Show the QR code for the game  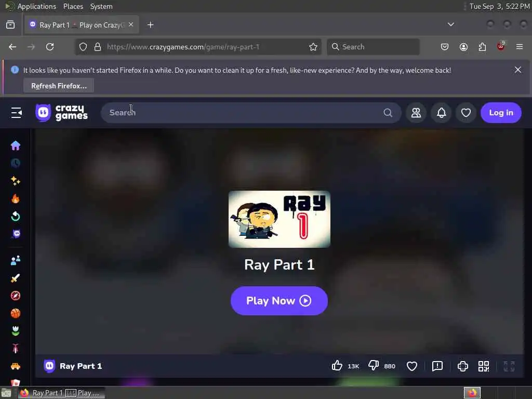484,366
